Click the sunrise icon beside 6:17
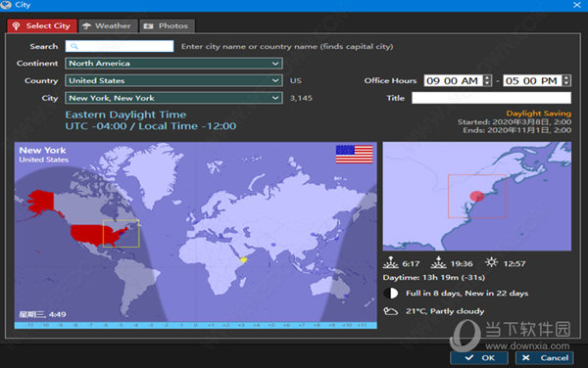The width and height of the screenshot is (588, 368). 390,262
